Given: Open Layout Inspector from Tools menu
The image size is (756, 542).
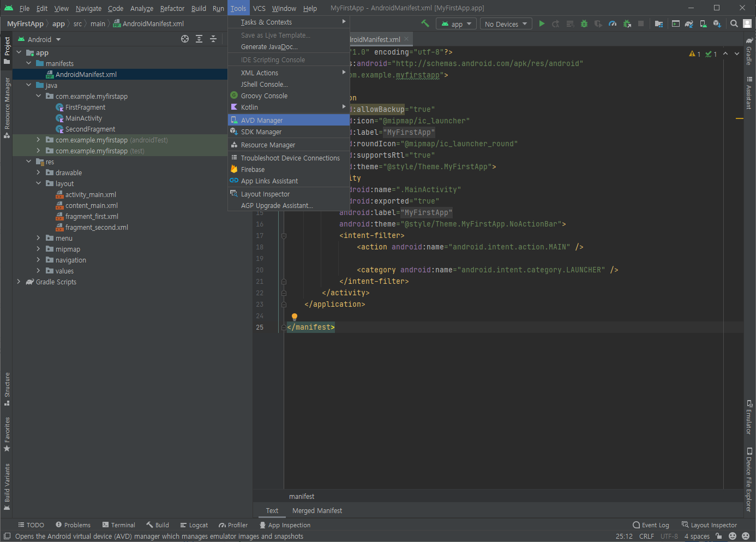Looking at the screenshot, I should (289, 194).
